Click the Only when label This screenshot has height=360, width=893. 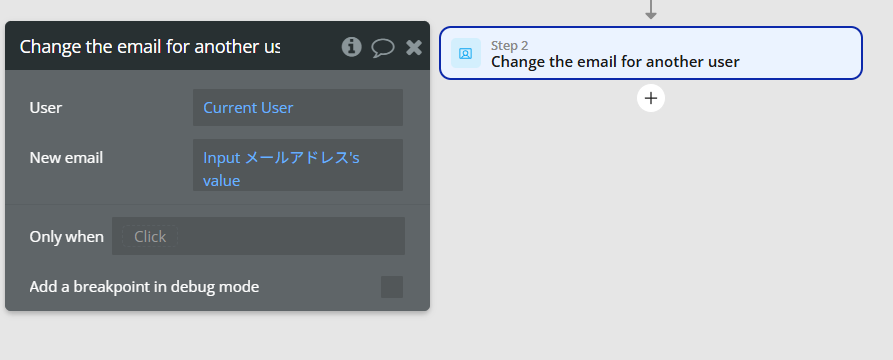(67, 236)
